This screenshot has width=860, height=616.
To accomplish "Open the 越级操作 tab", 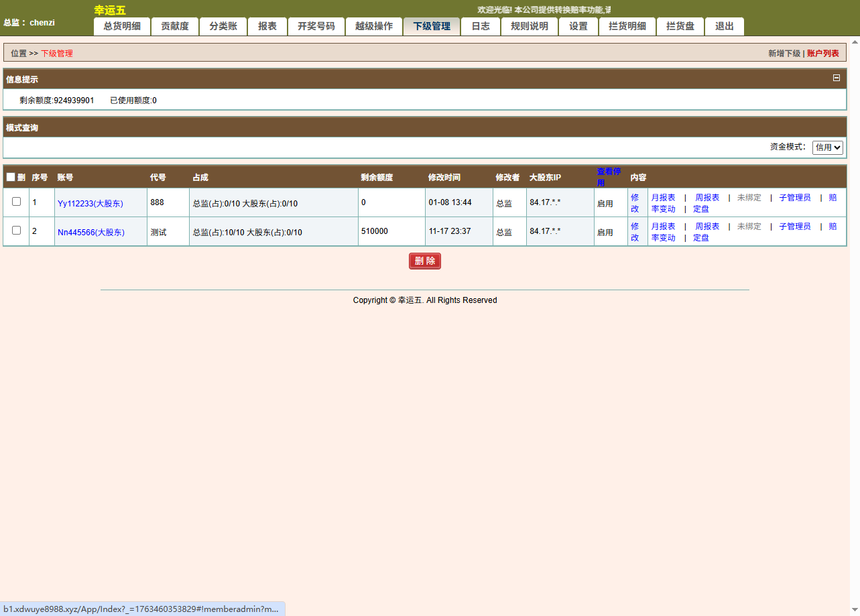I will pos(373,26).
